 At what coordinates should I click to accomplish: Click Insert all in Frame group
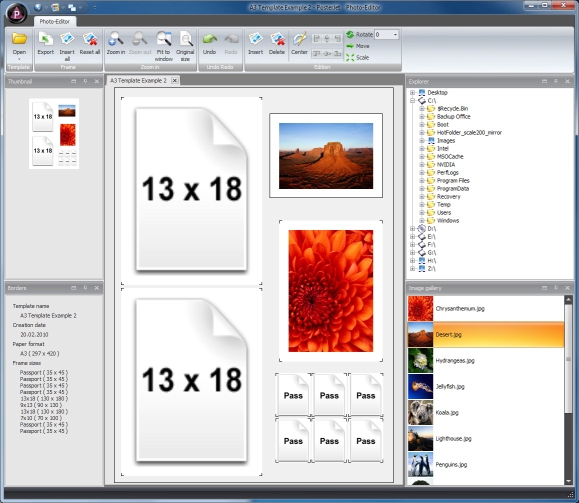coord(67,47)
